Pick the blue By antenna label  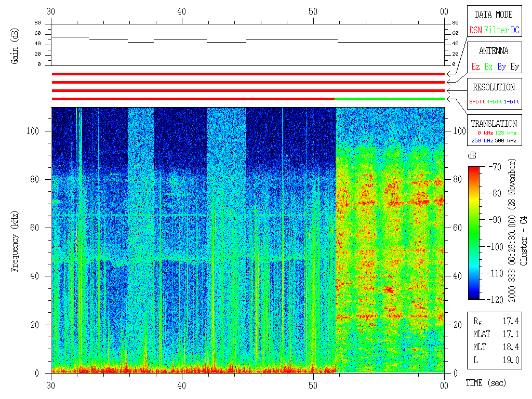[501, 67]
